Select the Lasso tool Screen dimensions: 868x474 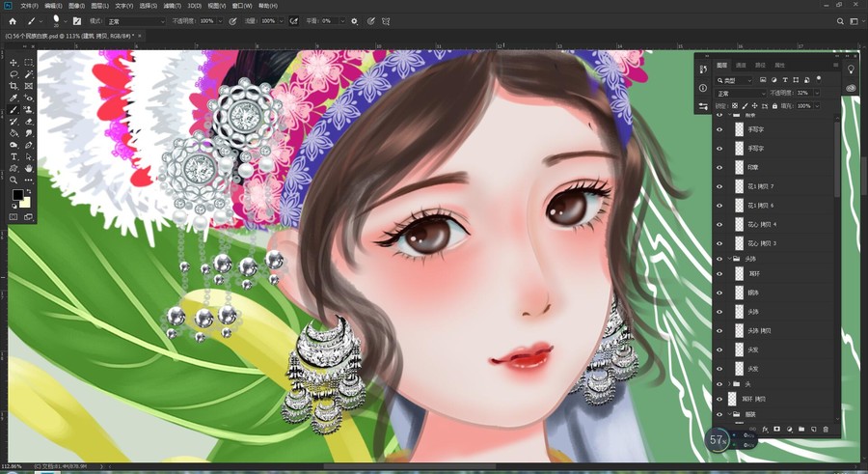click(x=14, y=74)
